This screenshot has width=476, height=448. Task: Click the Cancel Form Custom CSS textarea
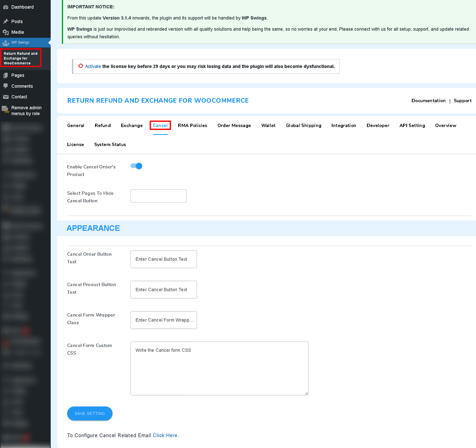pyautogui.click(x=219, y=368)
